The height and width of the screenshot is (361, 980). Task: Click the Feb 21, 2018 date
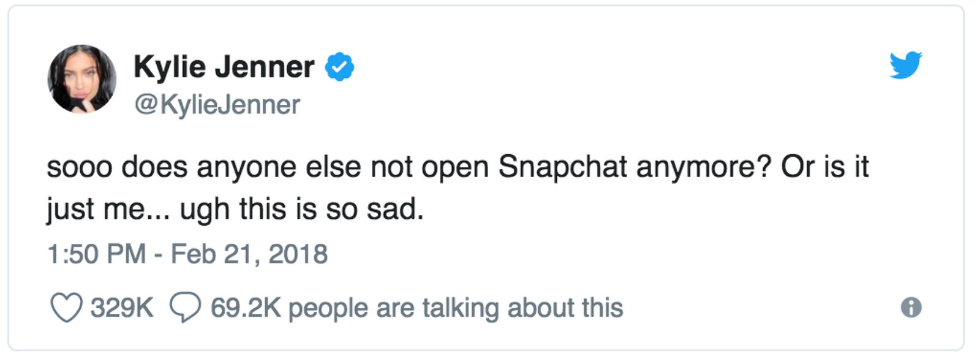point(249,254)
